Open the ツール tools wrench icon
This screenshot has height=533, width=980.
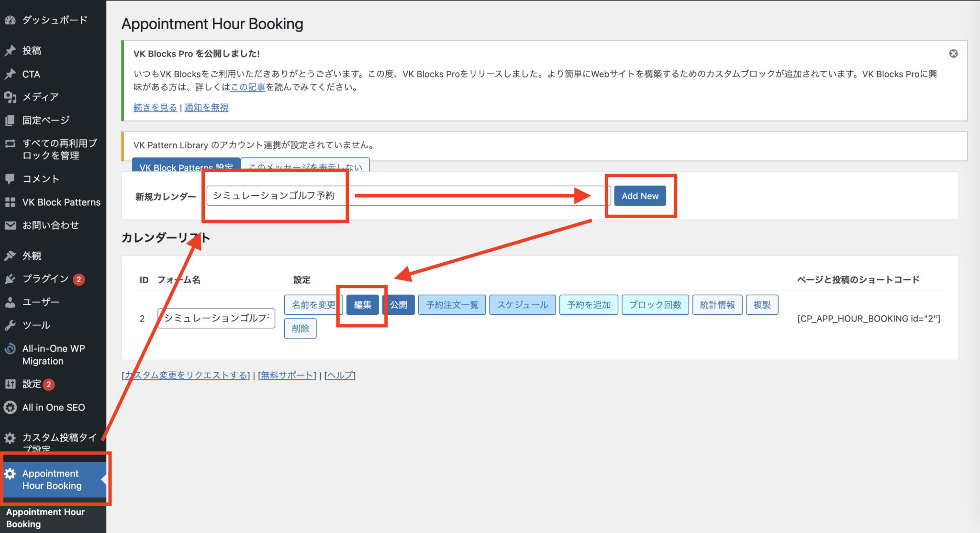point(11,325)
